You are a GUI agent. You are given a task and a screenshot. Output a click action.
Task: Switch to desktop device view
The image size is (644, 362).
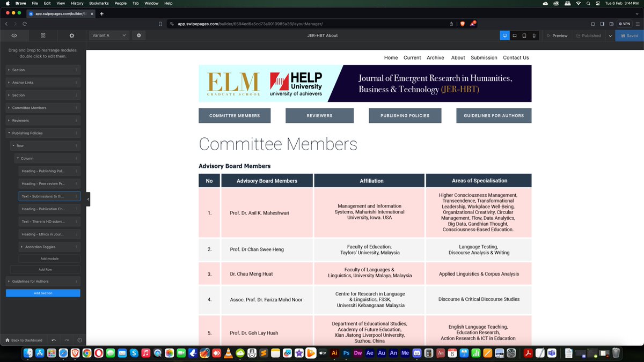pos(504,35)
